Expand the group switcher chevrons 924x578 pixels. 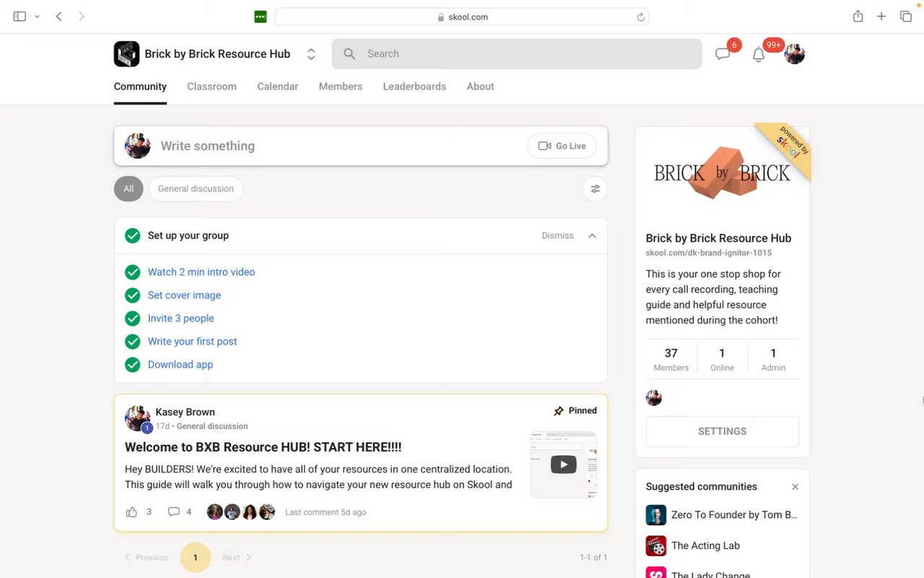(x=311, y=54)
